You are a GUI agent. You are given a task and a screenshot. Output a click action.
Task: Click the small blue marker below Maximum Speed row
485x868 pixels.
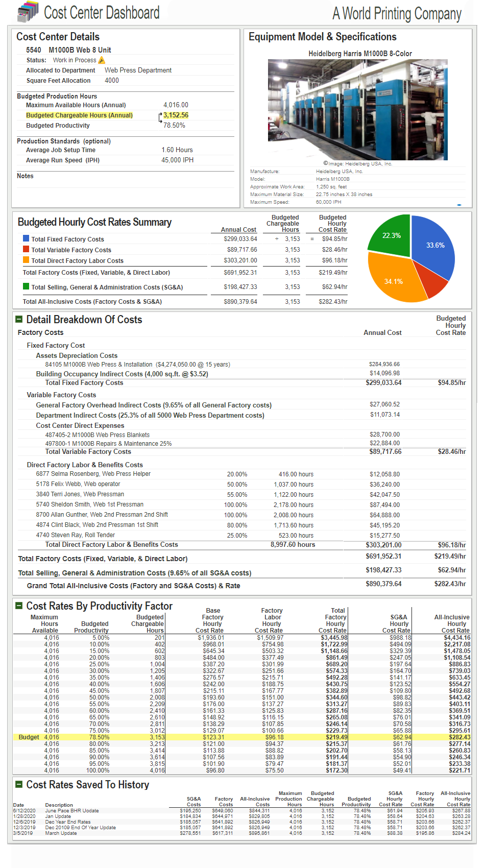pos(459,205)
